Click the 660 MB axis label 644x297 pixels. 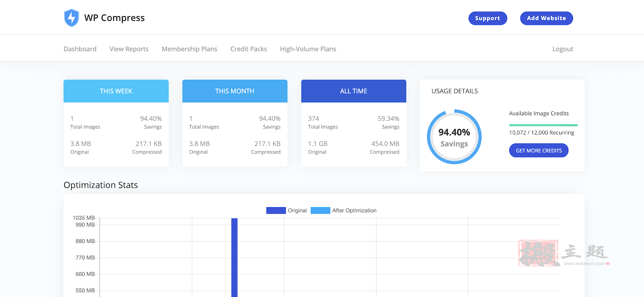click(85, 274)
